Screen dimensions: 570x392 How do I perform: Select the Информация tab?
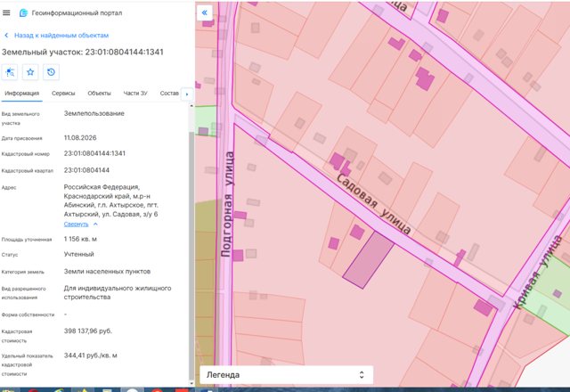[x=21, y=93]
